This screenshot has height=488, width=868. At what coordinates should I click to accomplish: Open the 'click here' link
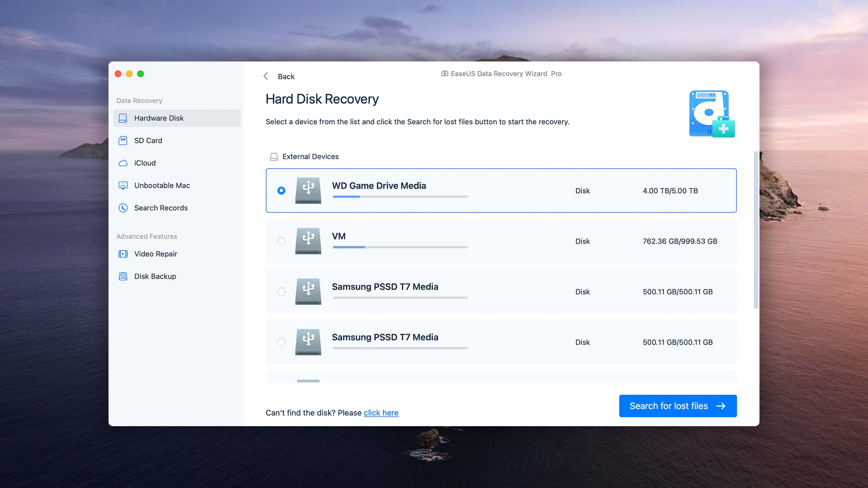(381, 412)
